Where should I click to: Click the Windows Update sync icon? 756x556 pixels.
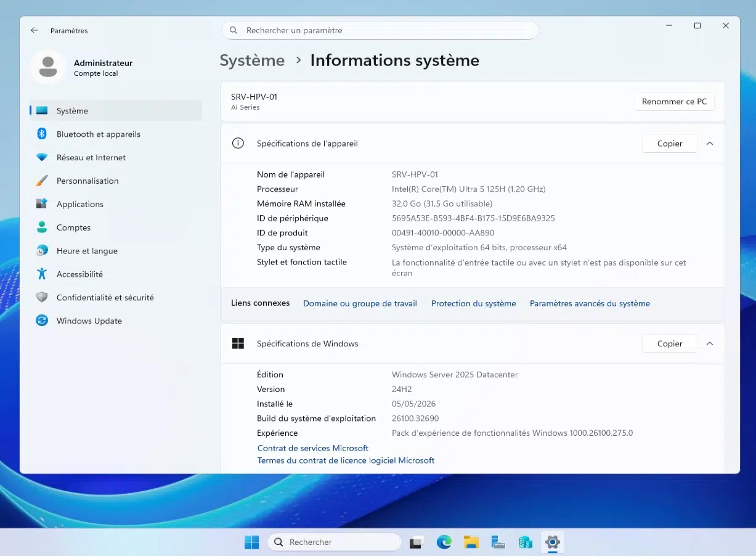click(42, 321)
